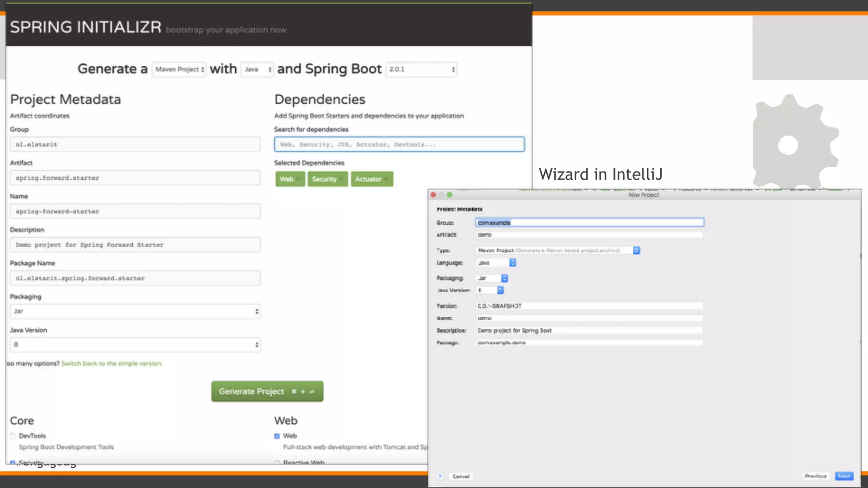Click Switch back to the simple version

point(112,363)
